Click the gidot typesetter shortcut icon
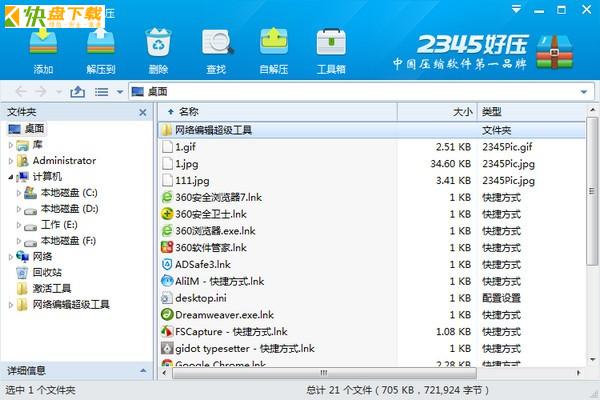Screen dimensions: 600x400 click(x=167, y=348)
